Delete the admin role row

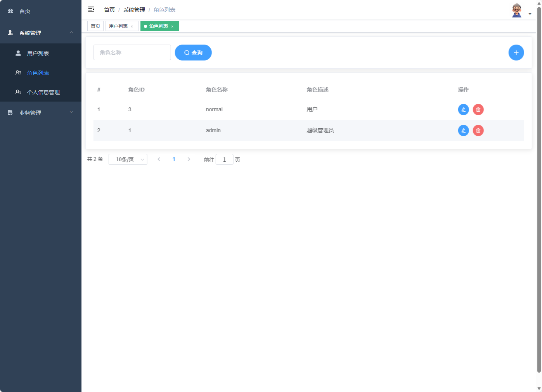pos(478,131)
